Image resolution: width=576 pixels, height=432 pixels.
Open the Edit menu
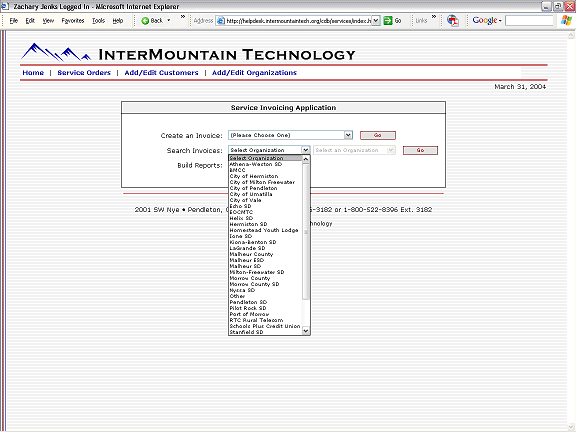pos(30,21)
